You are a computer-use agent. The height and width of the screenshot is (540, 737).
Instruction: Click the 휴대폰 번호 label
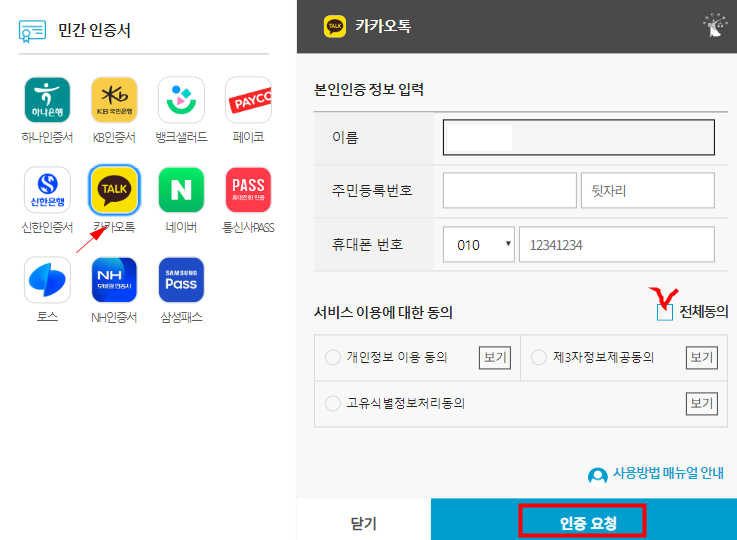click(367, 244)
